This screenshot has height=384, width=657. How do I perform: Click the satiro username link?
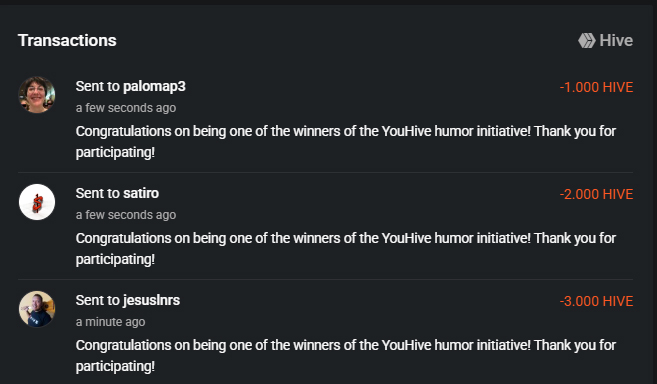[x=141, y=193]
